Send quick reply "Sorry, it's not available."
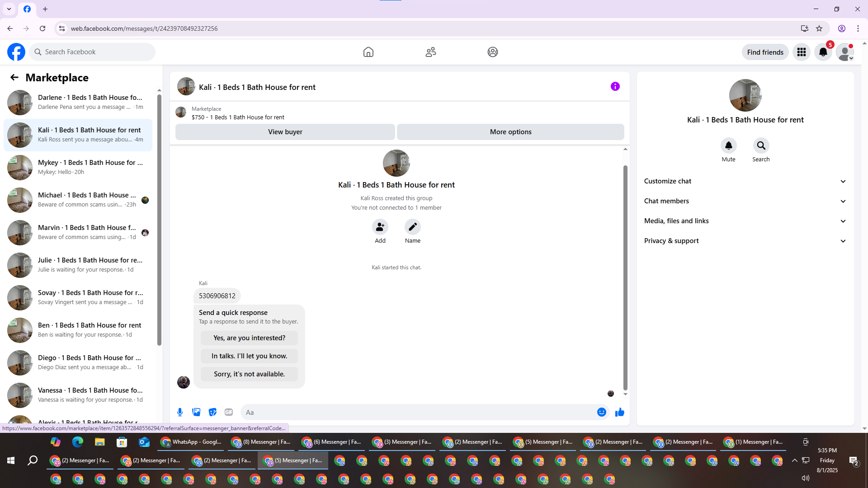This screenshot has width=868, height=488. 249,374
